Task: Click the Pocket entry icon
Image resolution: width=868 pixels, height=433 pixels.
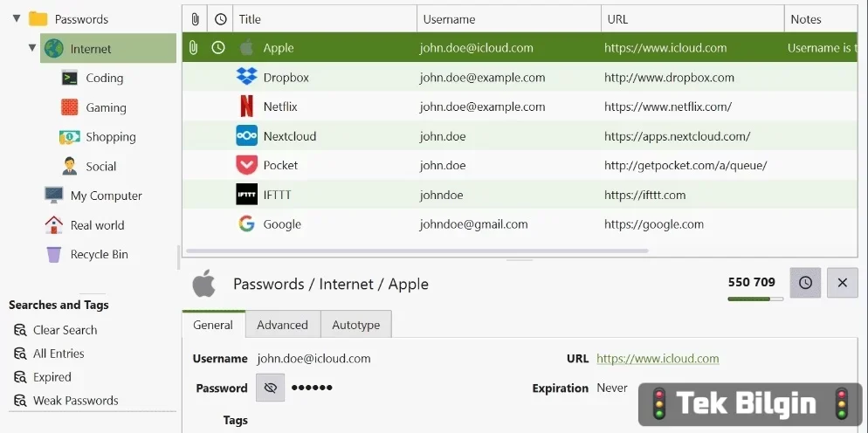Action: [x=246, y=165]
